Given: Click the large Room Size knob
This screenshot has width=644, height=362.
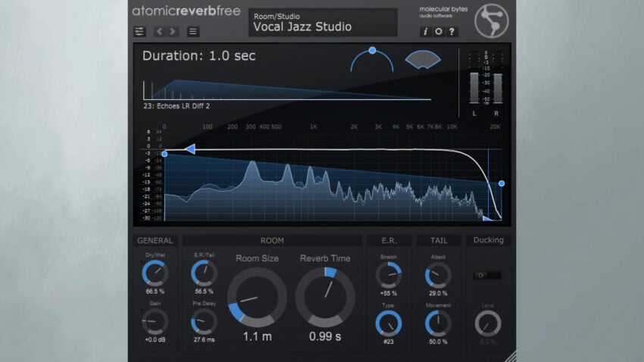Looking at the screenshot, I should coord(257,298).
